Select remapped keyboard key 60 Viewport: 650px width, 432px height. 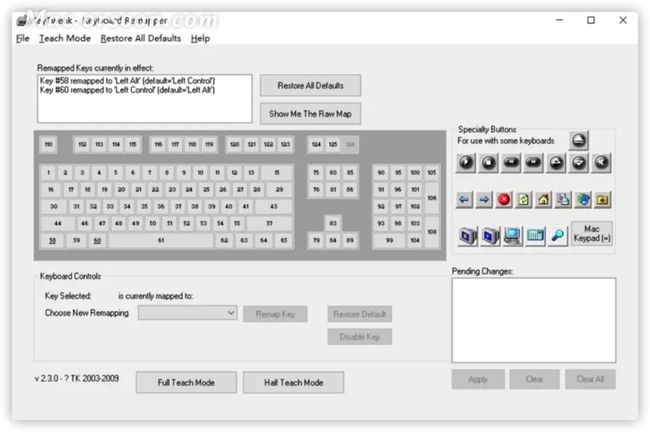point(97,240)
